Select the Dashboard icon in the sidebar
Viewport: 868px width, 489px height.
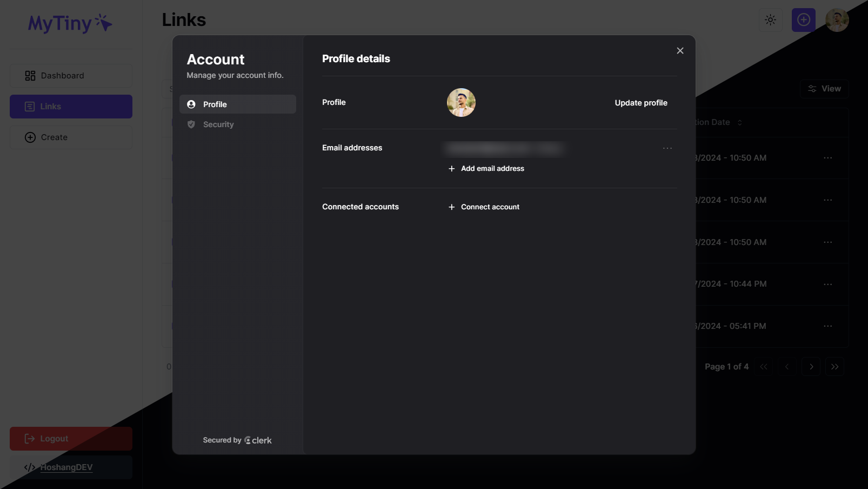click(30, 75)
